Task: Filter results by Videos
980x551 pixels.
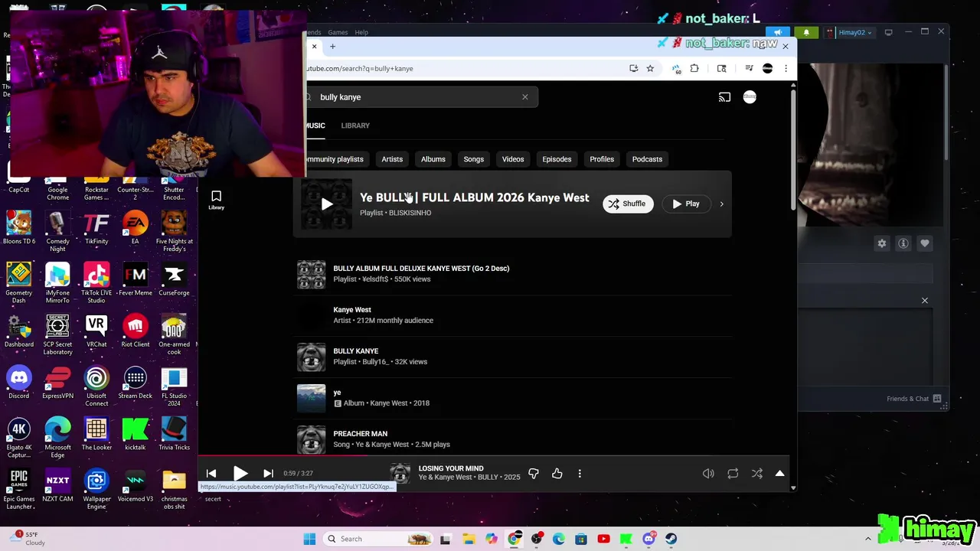Action: (513, 159)
